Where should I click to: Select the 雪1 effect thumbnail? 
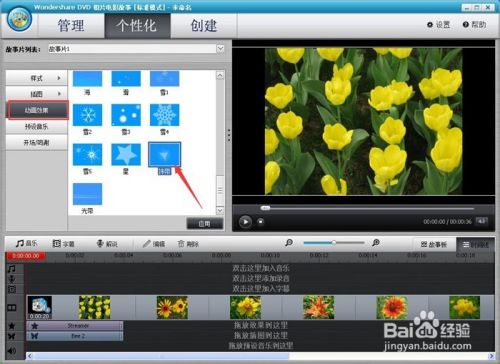[x=164, y=79]
